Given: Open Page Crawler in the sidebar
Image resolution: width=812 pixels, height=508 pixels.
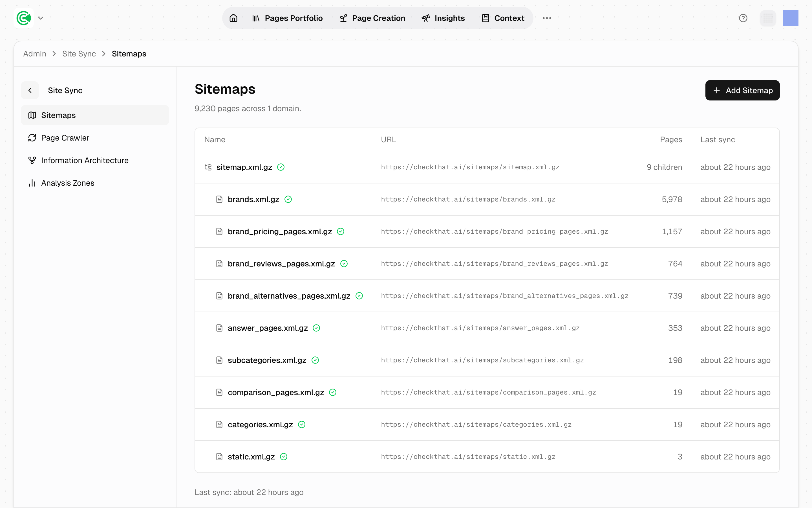Looking at the screenshot, I should [95, 138].
